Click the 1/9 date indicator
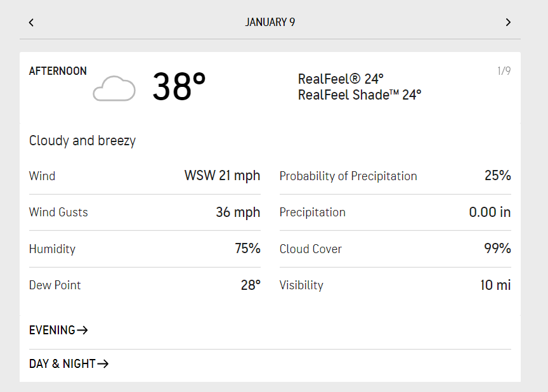The image size is (548, 392). [504, 71]
